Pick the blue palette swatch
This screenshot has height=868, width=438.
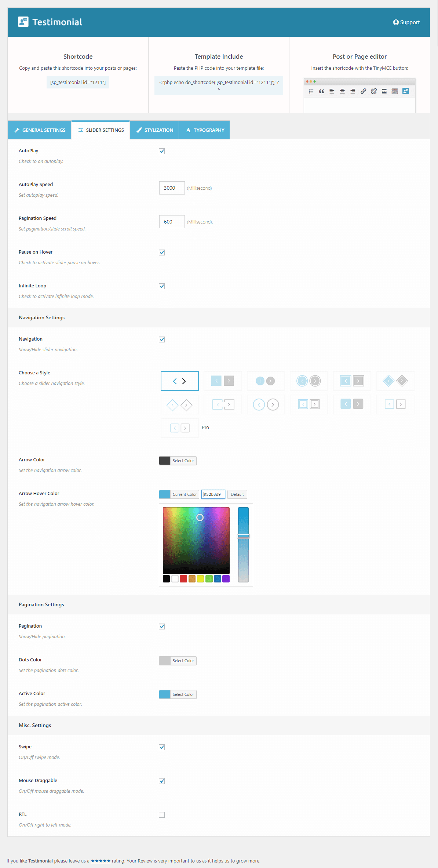(x=218, y=579)
